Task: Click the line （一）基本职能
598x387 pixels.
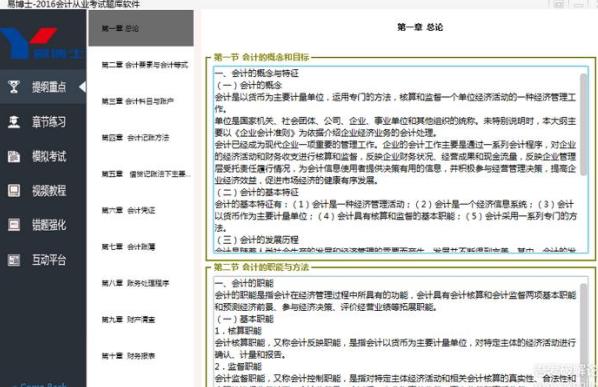Action: click(x=244, y=319)
